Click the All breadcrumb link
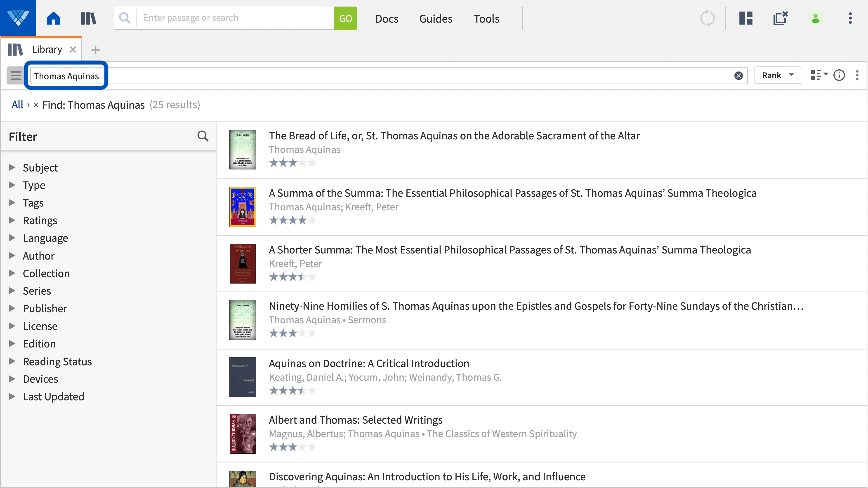Screen dimensions: 868x488 (x=17, y=105)
